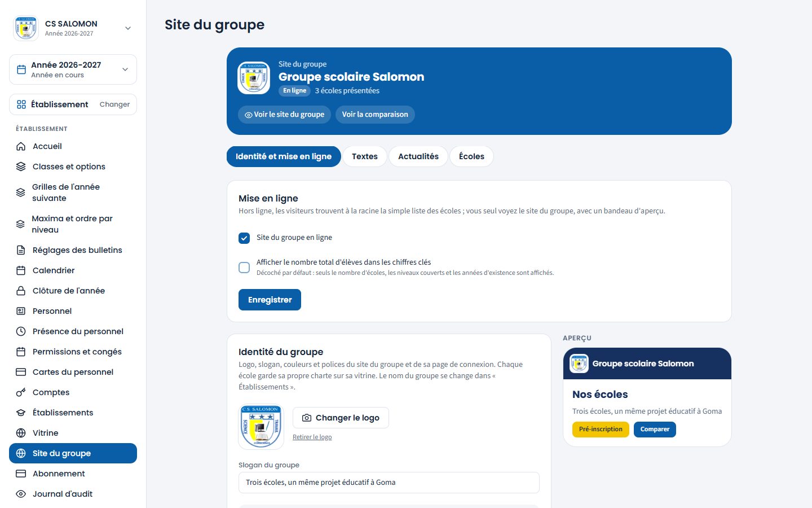Click the Cartes du personnel card icon
This screenshot has height=508, width=812.
tap(21, 372)
